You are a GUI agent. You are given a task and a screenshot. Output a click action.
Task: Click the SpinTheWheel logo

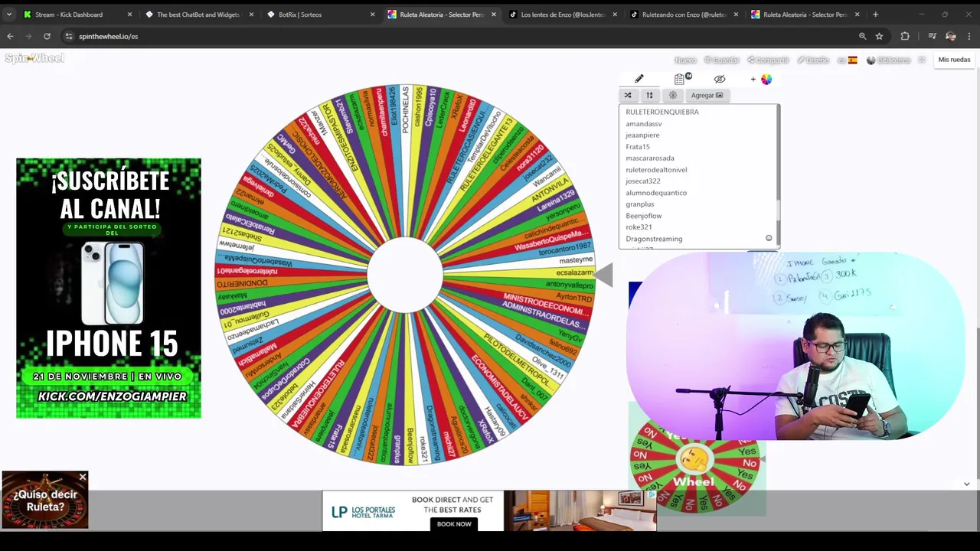coord(34,58)
